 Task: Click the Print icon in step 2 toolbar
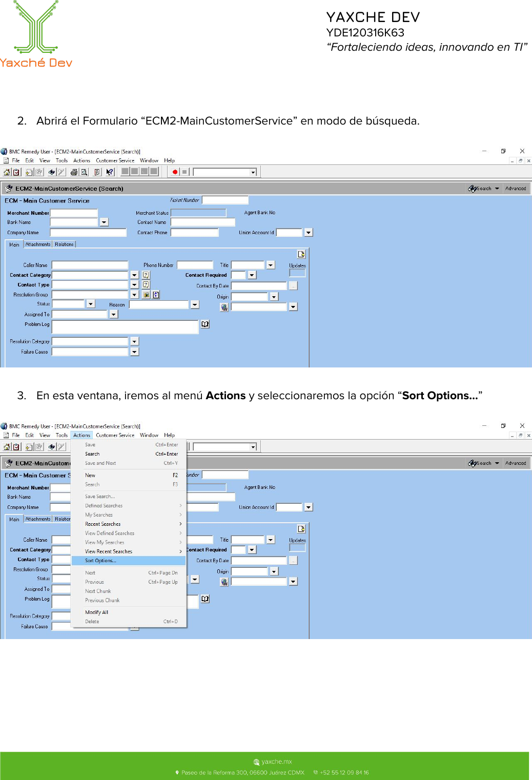pos(74,172)
